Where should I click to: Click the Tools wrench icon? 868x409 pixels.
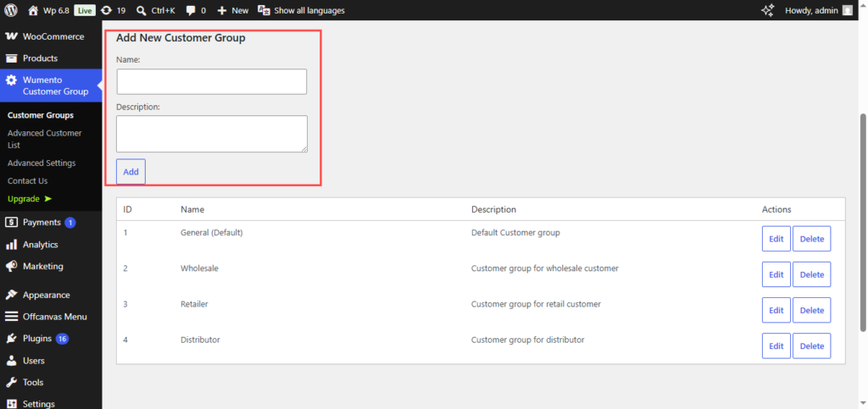pyautogui.click(x=11, y=382)
